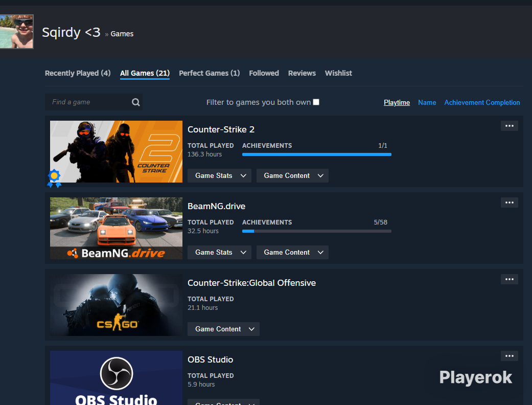
Task: Click the Counter-Strike 2 achievements progress bar
Action: 316,154
